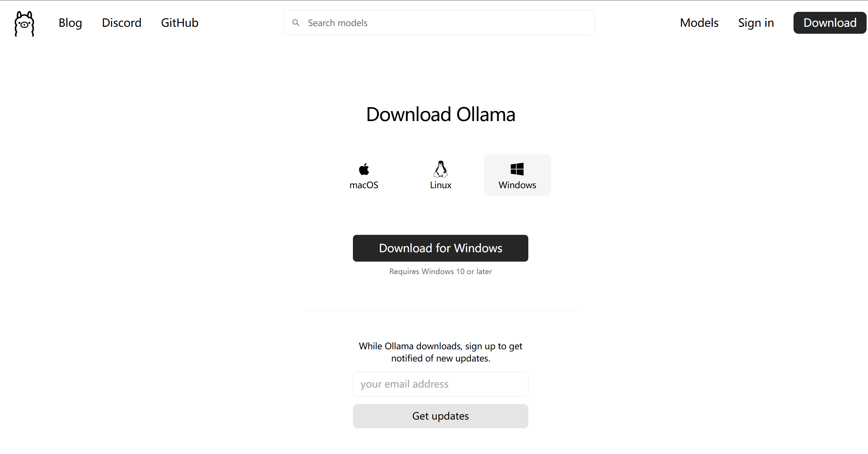Select the Apple logo icon

pyautogui.click(x=364, y=169)
